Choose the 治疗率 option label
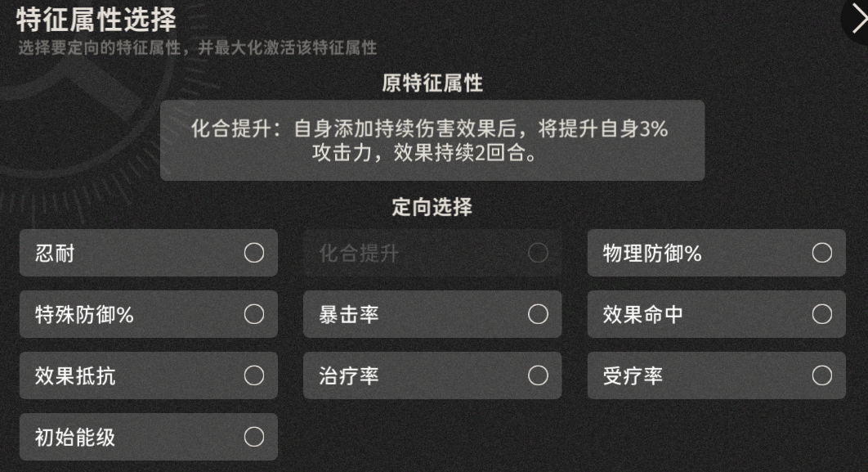Screen dimensions: 868x472 (x=349, y=376)
